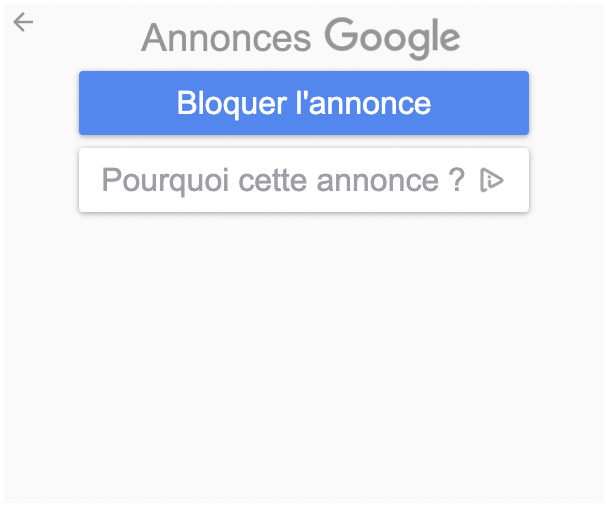Dismiss this panel via the top-left arrow
Screen dimensions: 606x508
coord(23,22)
